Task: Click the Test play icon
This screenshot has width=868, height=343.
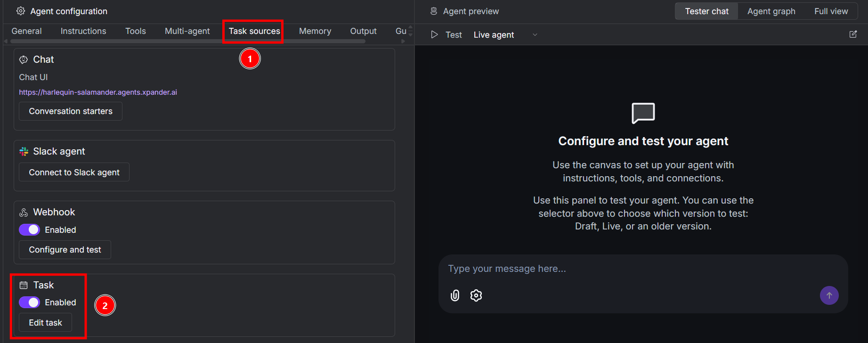Action: [434, 34]
